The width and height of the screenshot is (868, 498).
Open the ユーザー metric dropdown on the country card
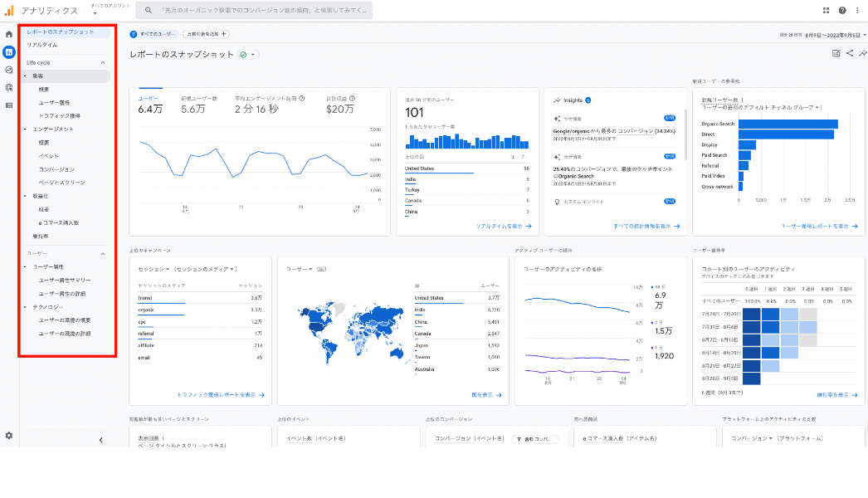point(300,269)
